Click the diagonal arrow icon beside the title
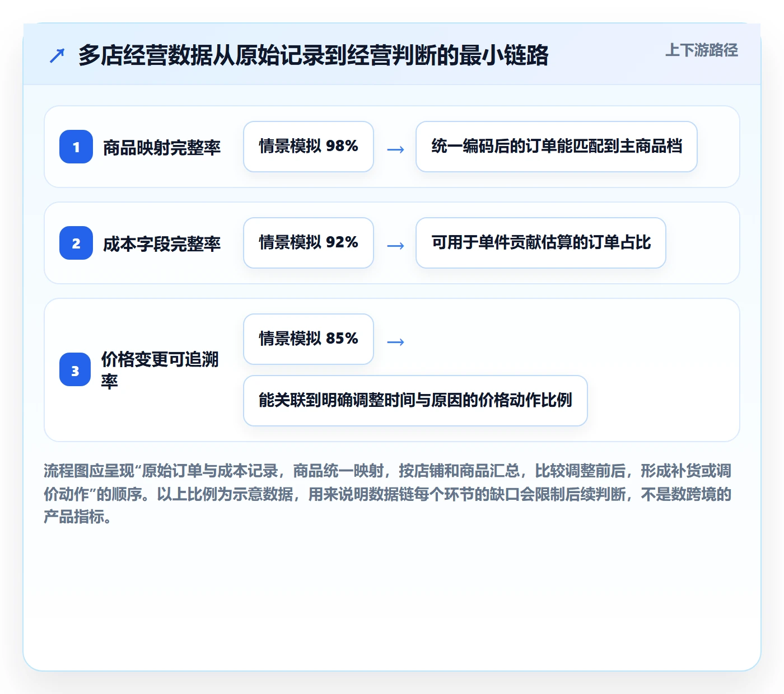This screenshot has height=694, width=784. pyautogui.click(x=57, y=55)
